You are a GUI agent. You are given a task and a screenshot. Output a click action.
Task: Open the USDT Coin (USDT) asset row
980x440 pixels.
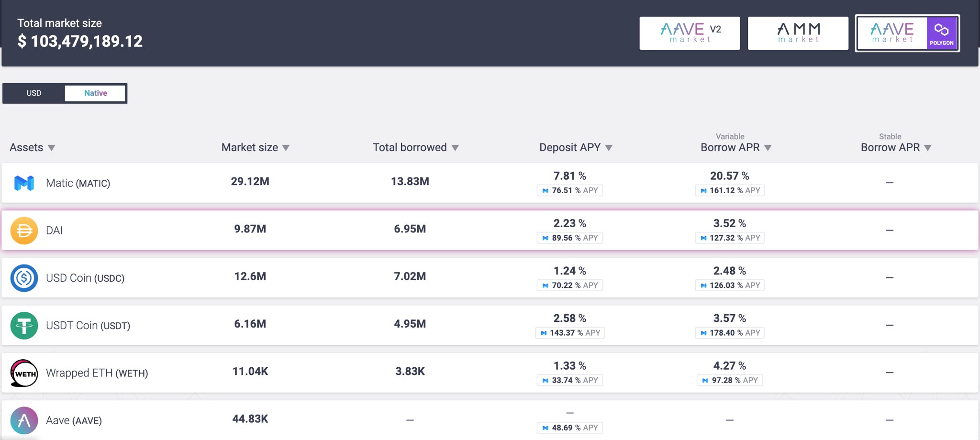pos(490,325)
